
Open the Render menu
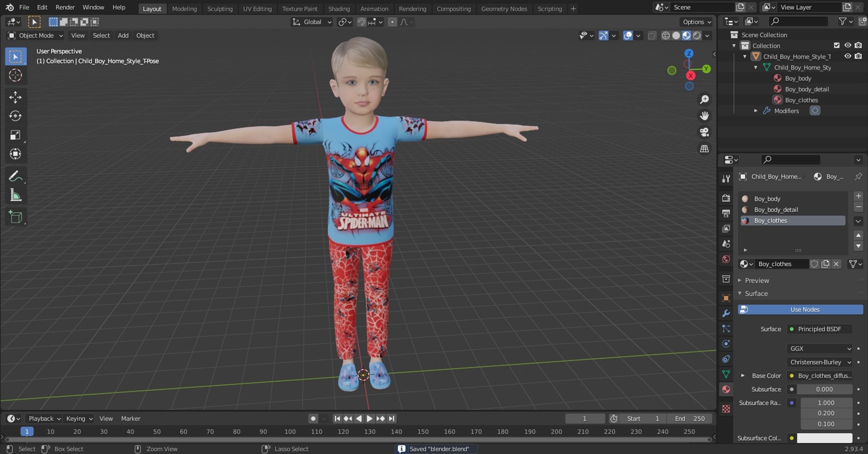(x=65, y=7)
